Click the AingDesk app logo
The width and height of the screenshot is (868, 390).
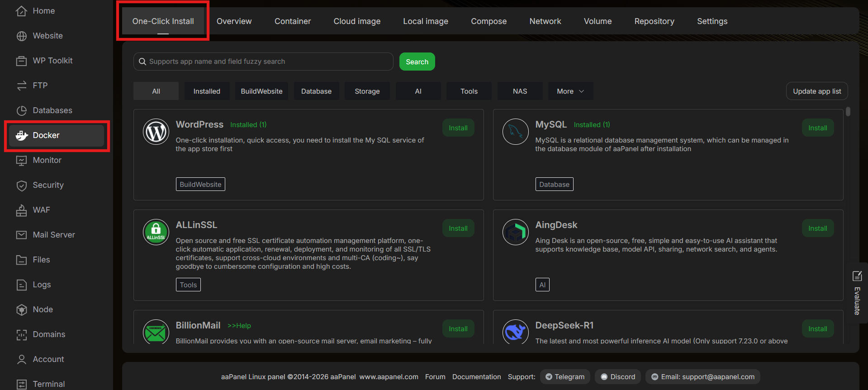(x=516, y=232)
